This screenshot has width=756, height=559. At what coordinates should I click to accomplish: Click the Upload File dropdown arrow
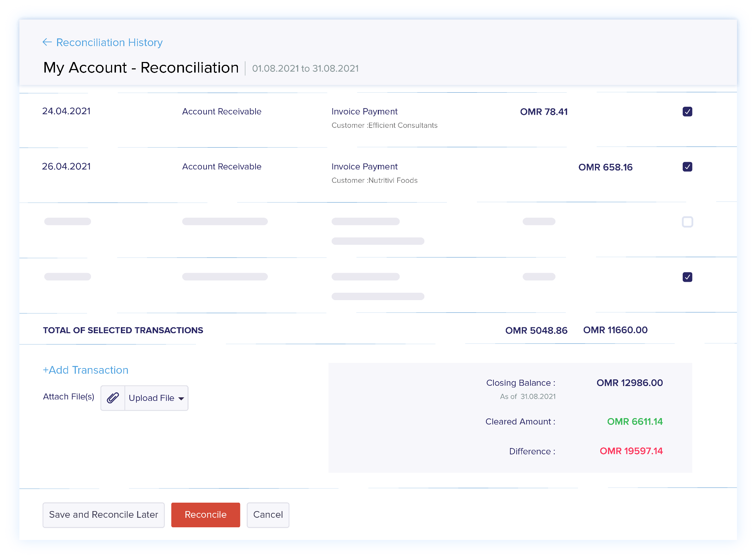tap(181, 399)
